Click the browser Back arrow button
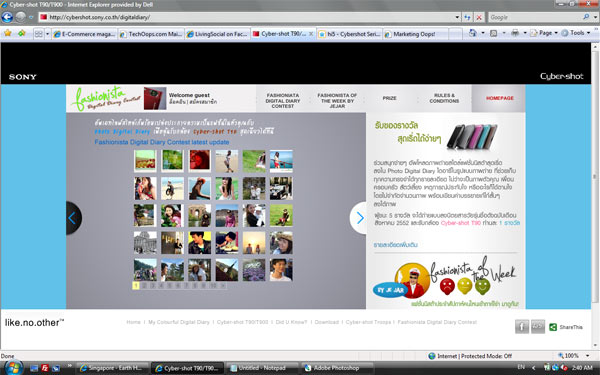 [x=7, y=17]
